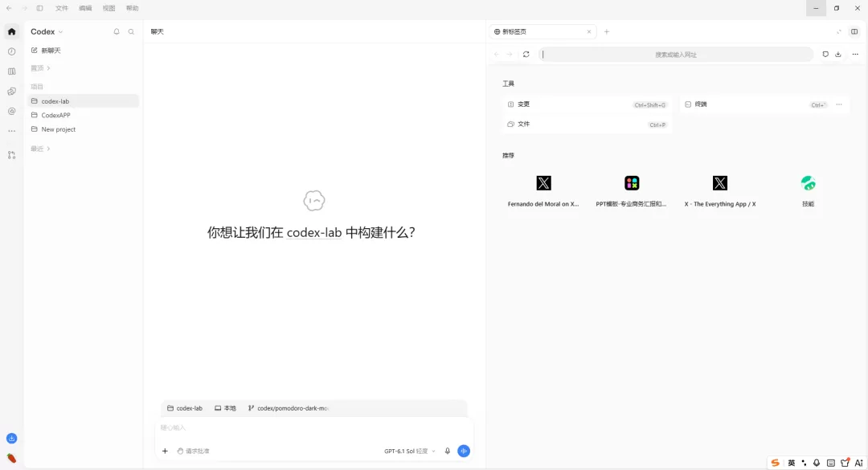Click the blue voice waveform button
This screenshot has width=868, height=470.
464,452
